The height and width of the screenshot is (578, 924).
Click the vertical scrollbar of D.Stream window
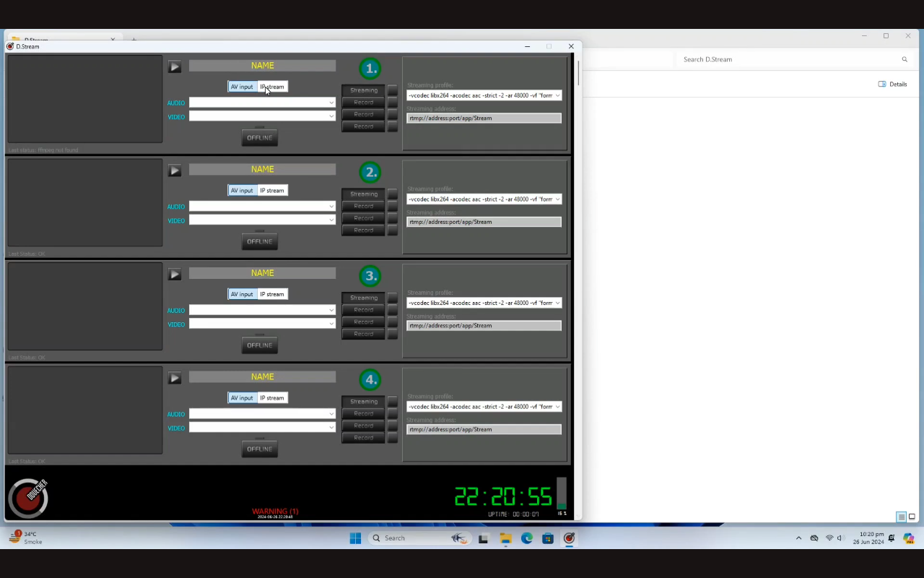click(x=577, y=72)
